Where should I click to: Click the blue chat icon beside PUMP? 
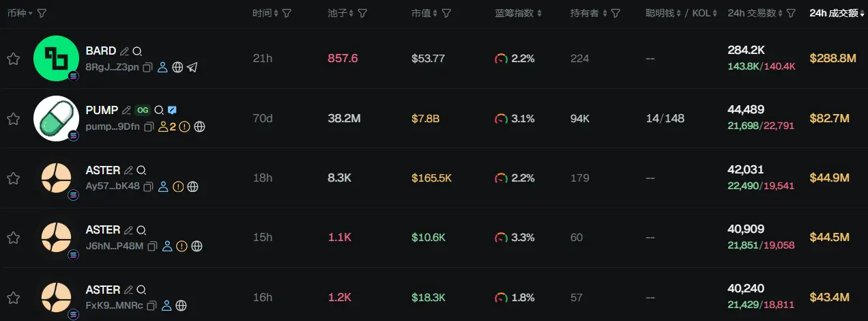pos(173,110)
